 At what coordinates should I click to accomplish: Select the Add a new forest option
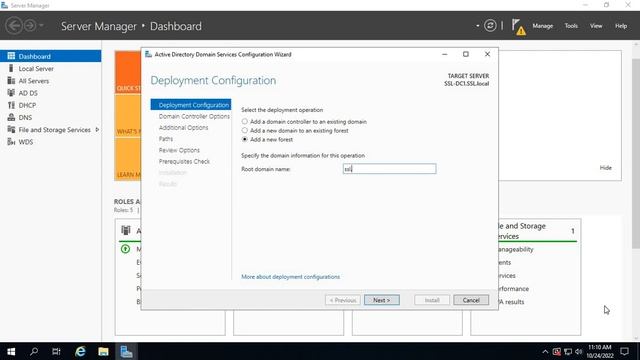tap(244, 139)
